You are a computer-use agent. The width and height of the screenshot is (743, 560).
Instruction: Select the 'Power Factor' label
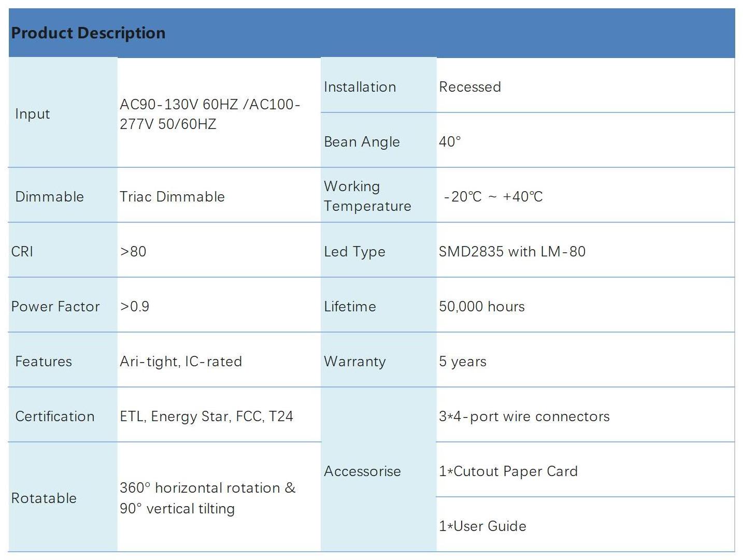(x=55, y=307)
